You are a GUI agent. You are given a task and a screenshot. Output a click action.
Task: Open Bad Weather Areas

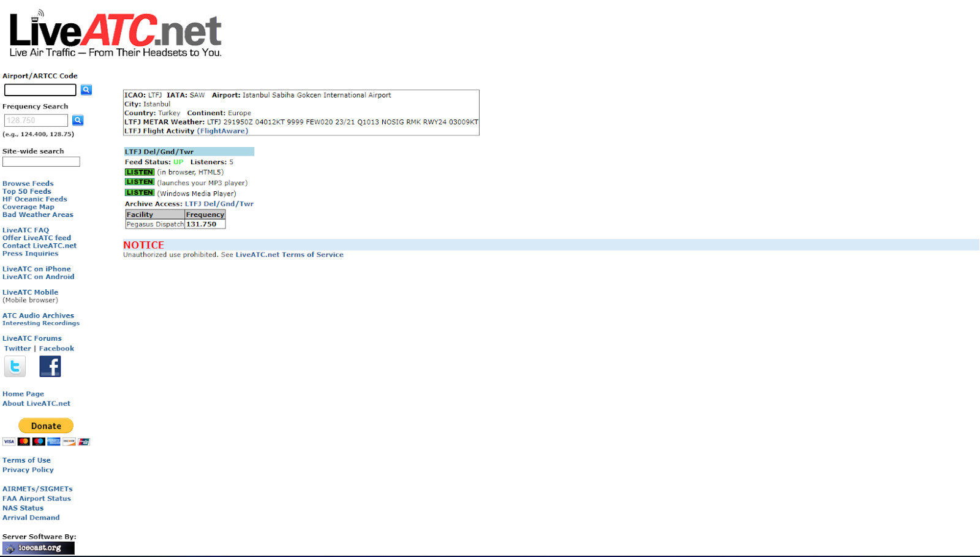pyautogui.click(x=38, y=215)
